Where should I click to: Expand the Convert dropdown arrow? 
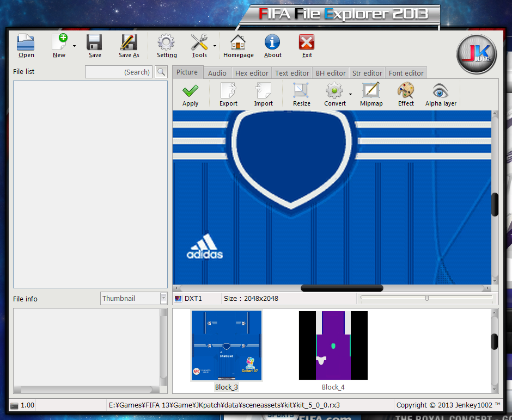(x=350, y=95)
